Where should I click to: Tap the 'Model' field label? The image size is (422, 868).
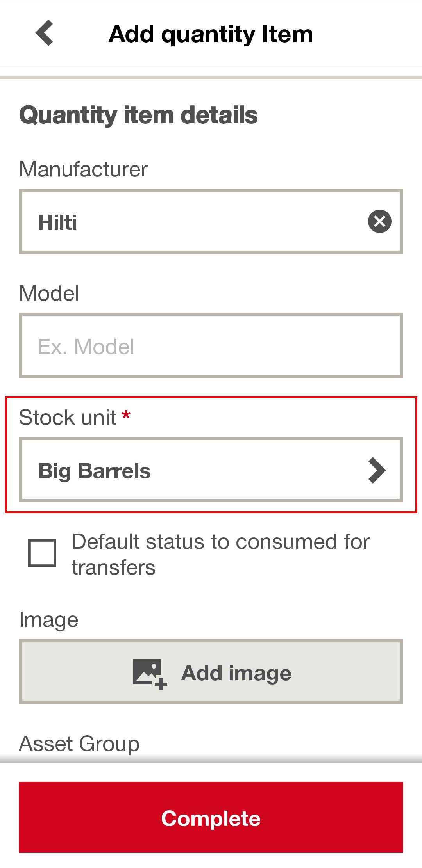pos(49,293)
